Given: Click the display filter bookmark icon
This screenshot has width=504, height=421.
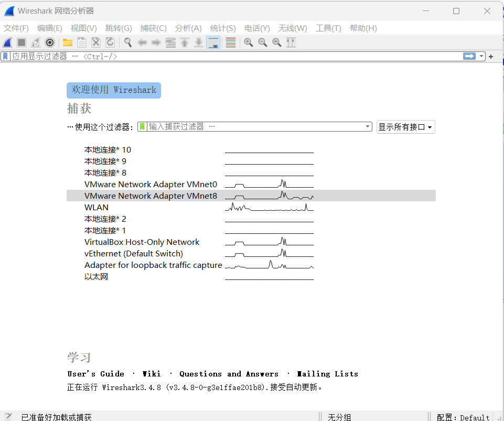Looking at the screenshot, I should pos(5,56).
